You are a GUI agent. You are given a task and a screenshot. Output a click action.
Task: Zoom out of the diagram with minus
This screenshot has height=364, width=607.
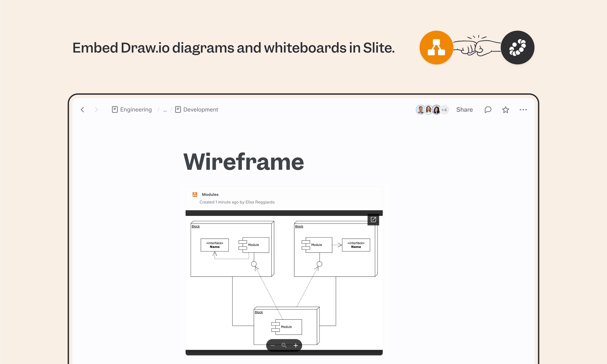click(272, 345)
